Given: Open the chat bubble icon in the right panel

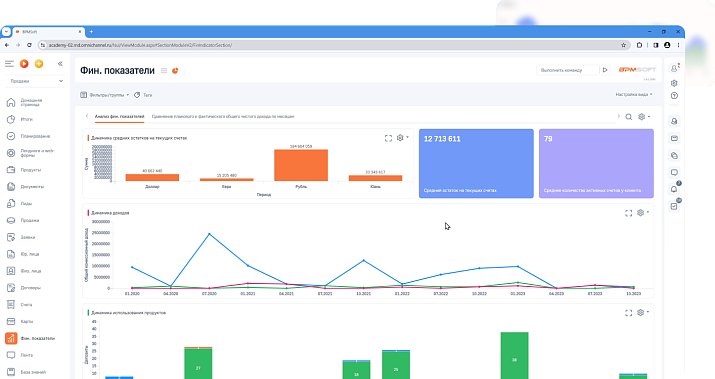Looking at the screenshot, I should point(674,172).
